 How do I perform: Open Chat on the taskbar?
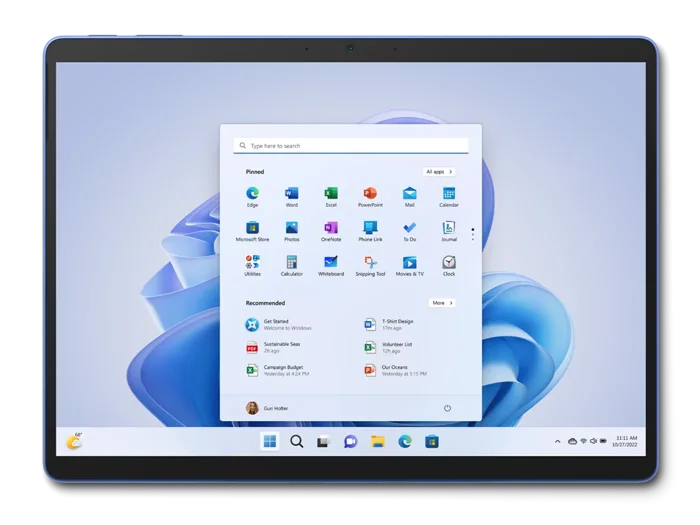pyautogui.click(x=350, y=442)
